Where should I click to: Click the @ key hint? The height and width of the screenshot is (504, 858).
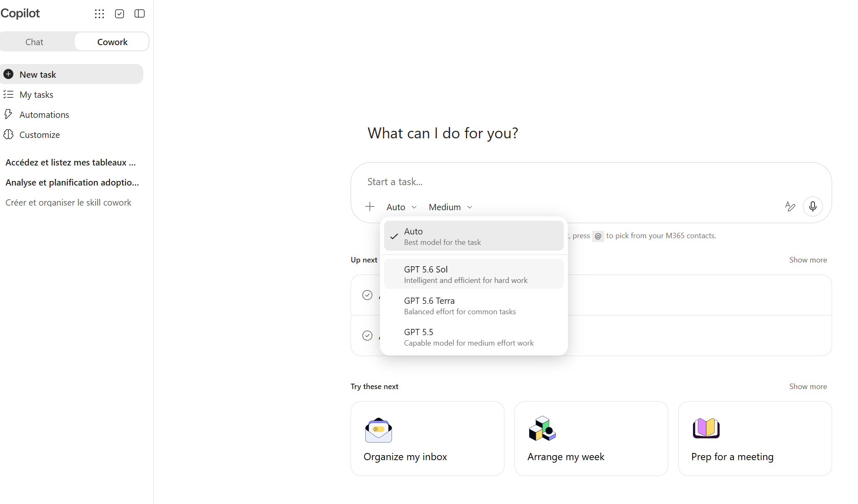pyautogui.click(x=598, y=236)
